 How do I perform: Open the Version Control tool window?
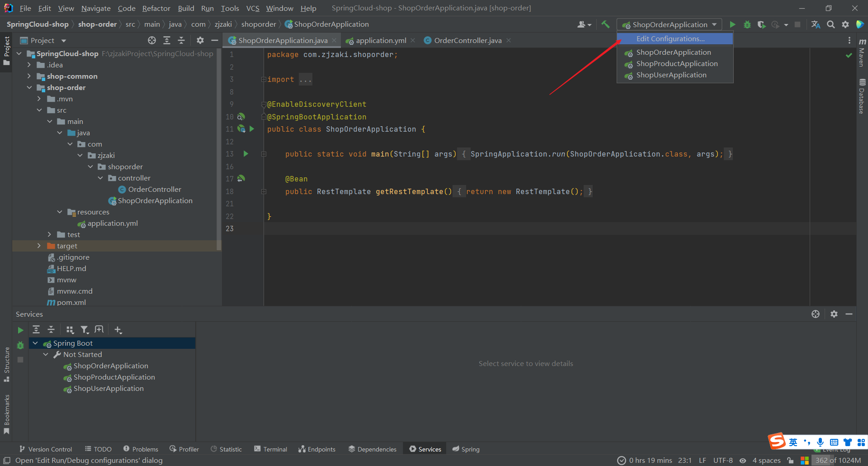click(46, 449)
